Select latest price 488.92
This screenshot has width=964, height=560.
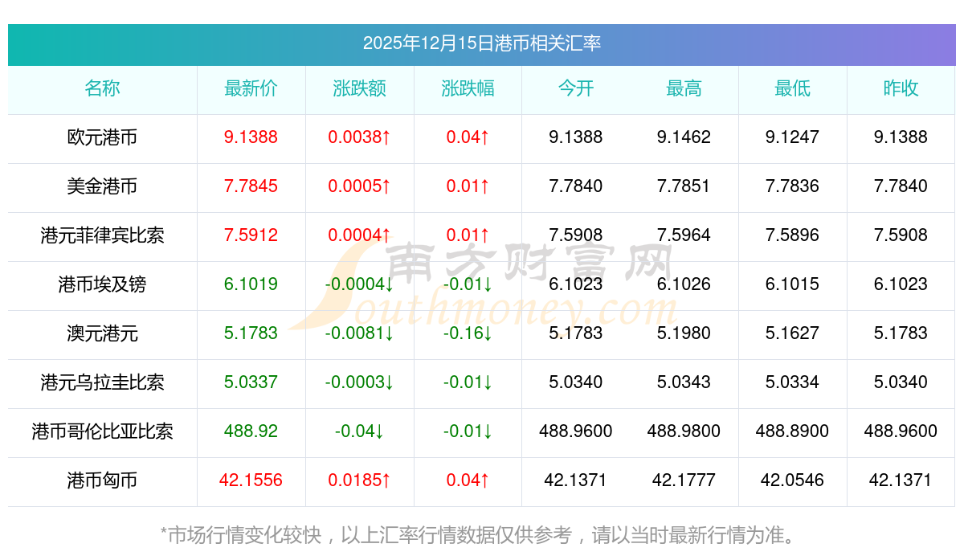click(x=251, y=431)
